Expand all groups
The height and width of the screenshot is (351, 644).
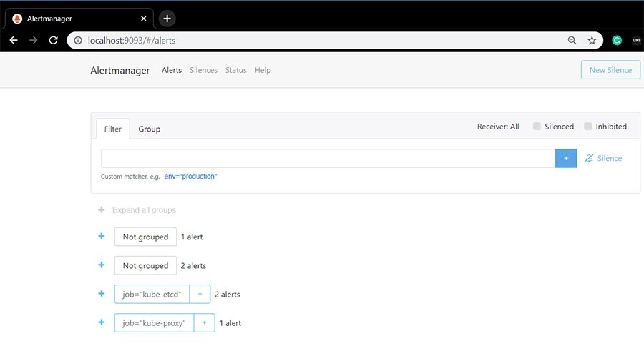(x=143, y=210)
